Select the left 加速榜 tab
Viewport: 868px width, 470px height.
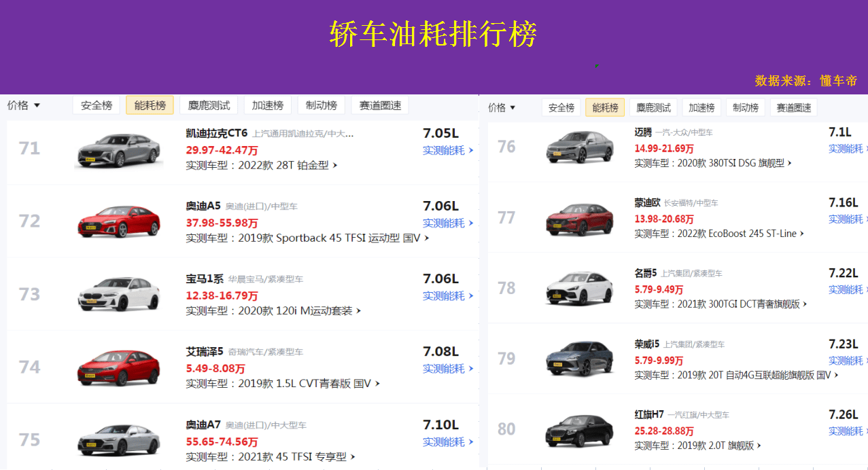pyautogui.click(x=267, y=105)
